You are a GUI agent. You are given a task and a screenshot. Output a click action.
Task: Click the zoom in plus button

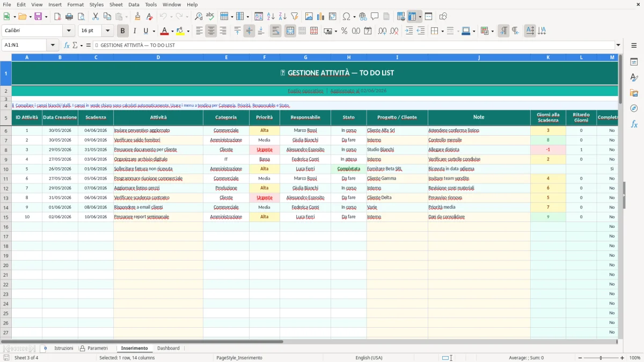622,358
